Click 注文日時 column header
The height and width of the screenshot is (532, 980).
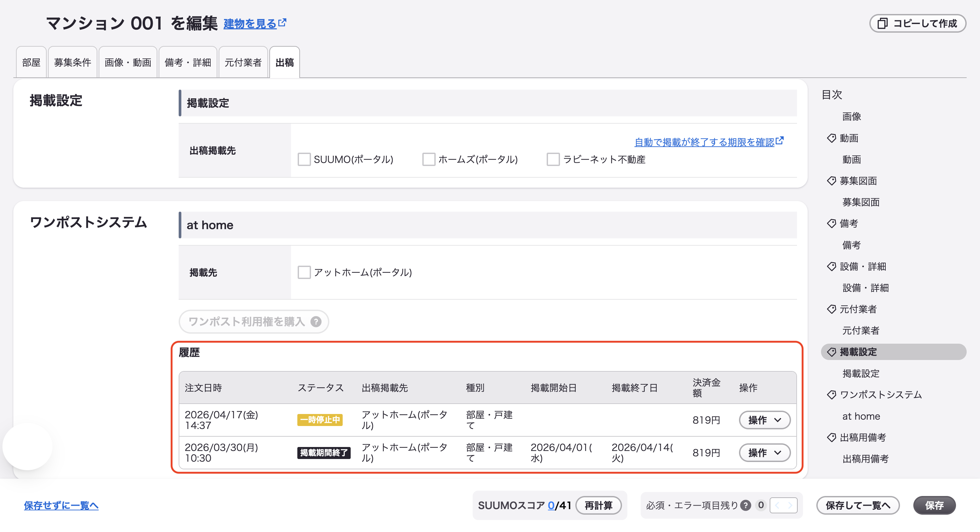click(x=203, y=388)
